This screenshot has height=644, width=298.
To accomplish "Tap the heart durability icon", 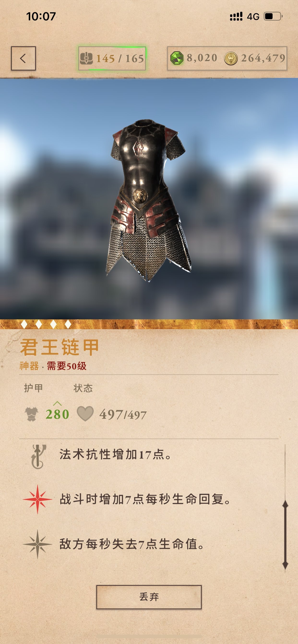I will point(85,414).
